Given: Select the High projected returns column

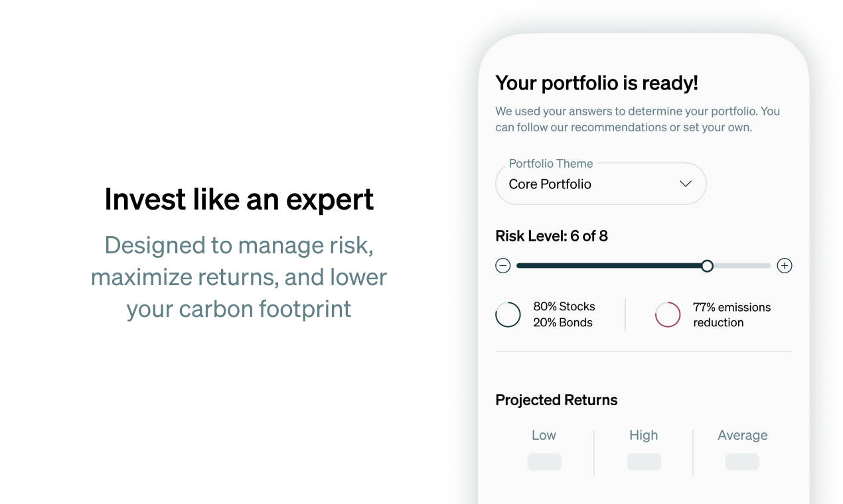Looking at the screenshot, I should click(643, 452).
